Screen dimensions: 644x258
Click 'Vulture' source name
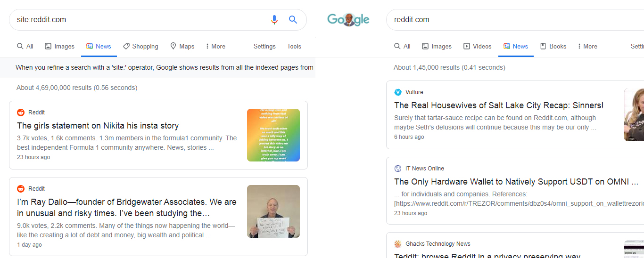click(414, 92)
